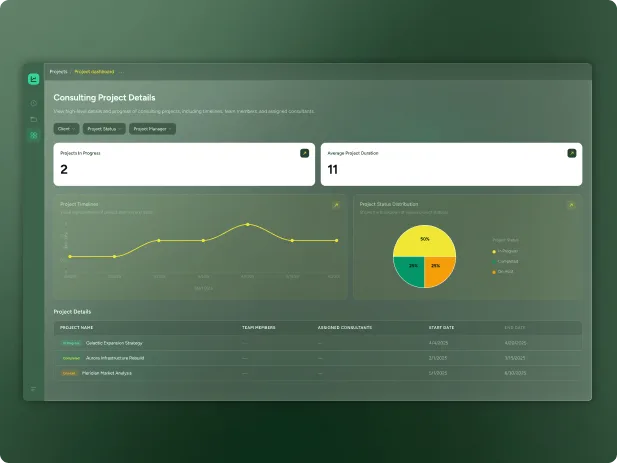Open the Project Manager filter dropdown
Image resolution: width=617 pixels, height=463 pixels.
(152, 129)
